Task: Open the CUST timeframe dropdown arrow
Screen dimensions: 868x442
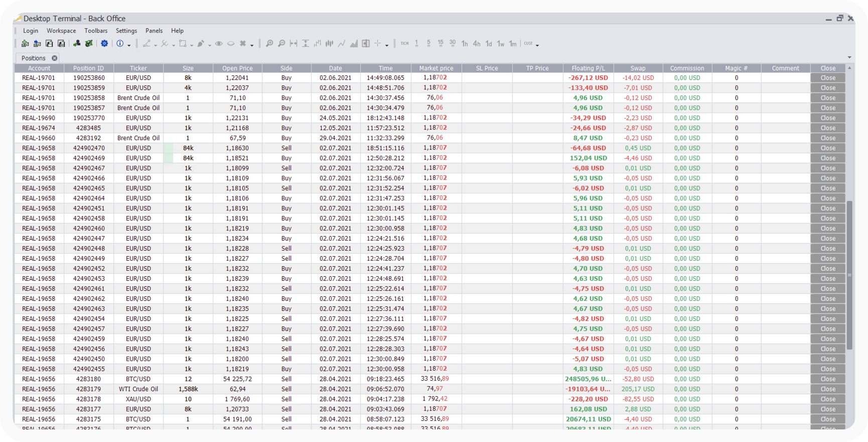Action: point(537,45)
